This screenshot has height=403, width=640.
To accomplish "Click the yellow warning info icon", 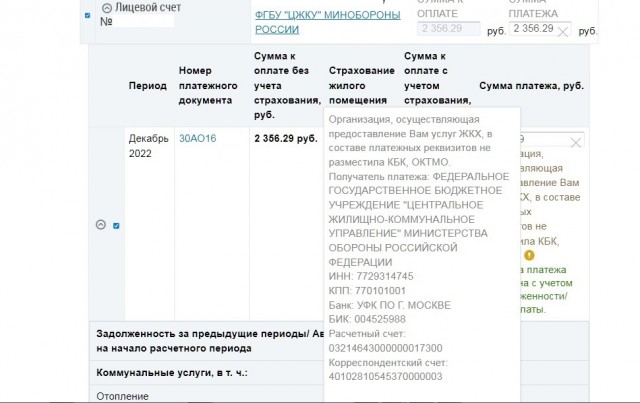I will 529,255.
